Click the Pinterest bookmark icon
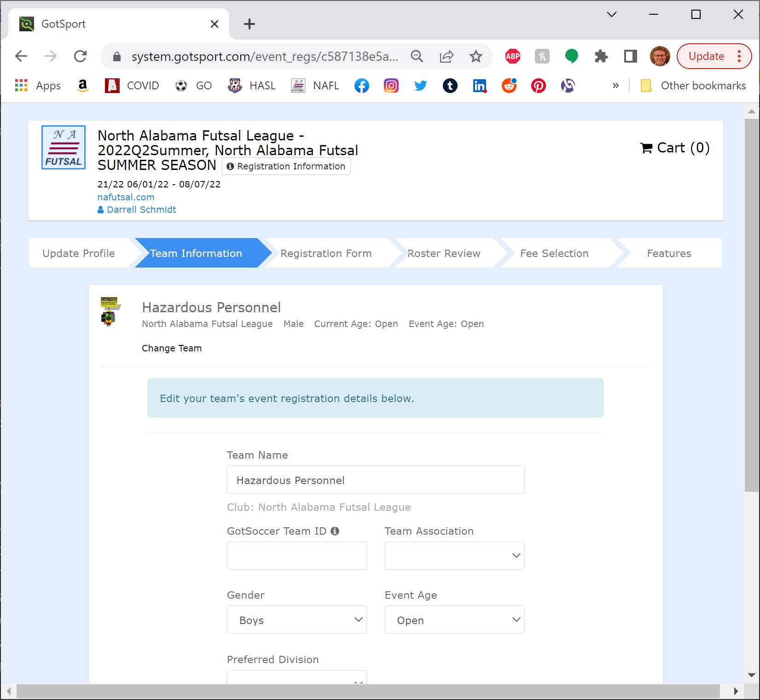This screenshot has width=760, height=700. click(538, 86)
